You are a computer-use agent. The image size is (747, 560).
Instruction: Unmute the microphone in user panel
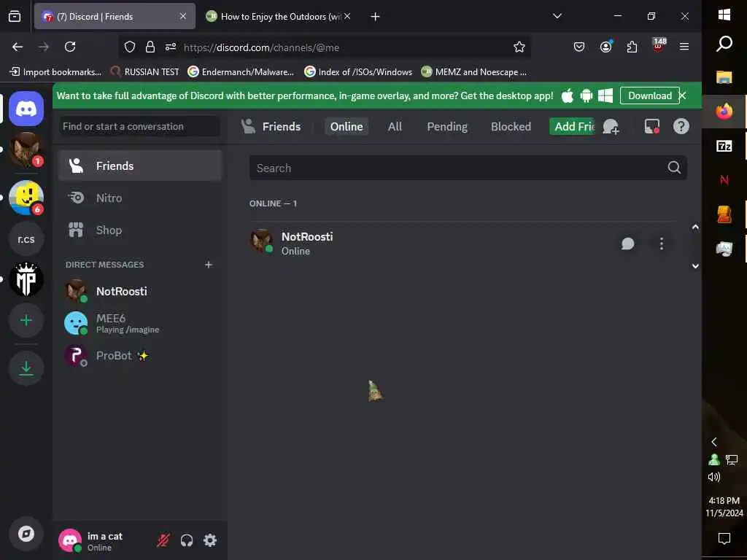[x=163, y=540]
